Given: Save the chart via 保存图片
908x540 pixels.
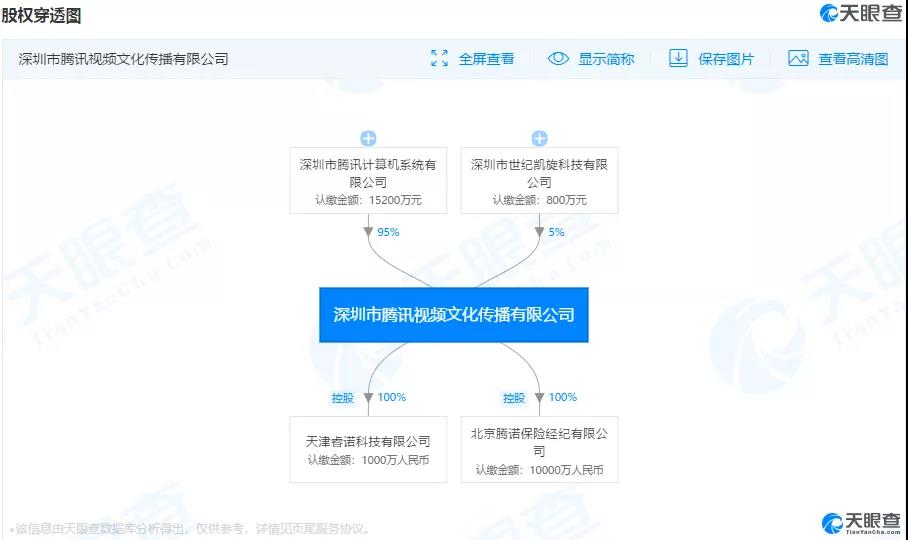Looking at the screenshot, I should [x=726, y=59].
